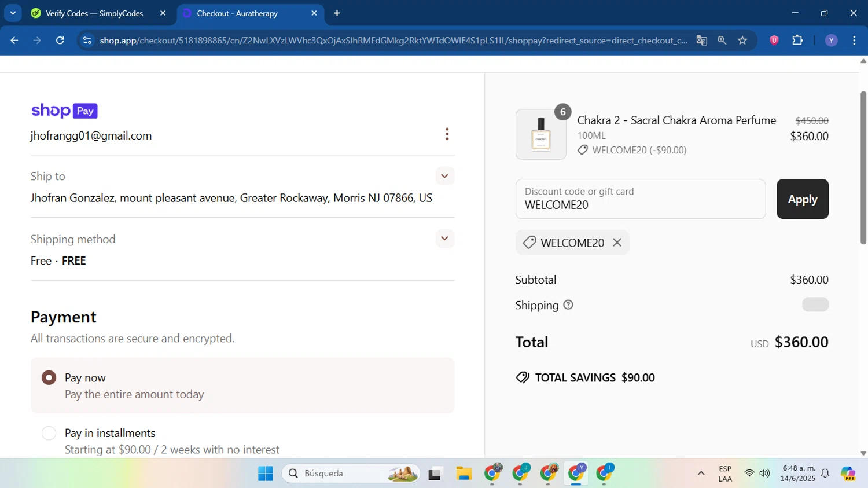
Task: Click the WELCOME20 tag icon chip
Action: tap(529, 243)
